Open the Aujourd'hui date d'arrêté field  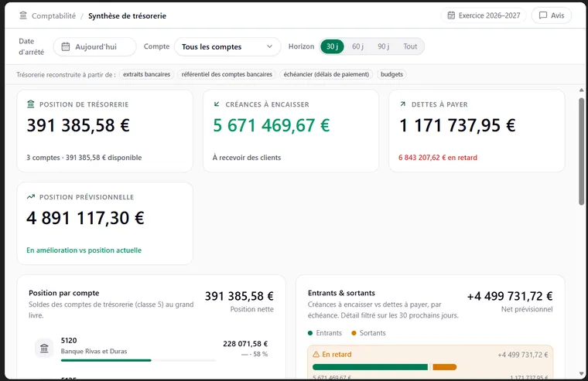[x=95, y=47]
